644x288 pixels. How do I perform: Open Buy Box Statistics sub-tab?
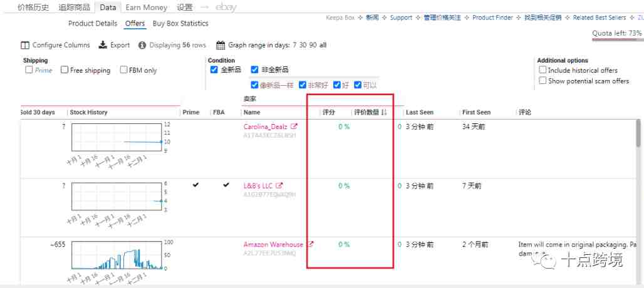click(x=180, y=23)
